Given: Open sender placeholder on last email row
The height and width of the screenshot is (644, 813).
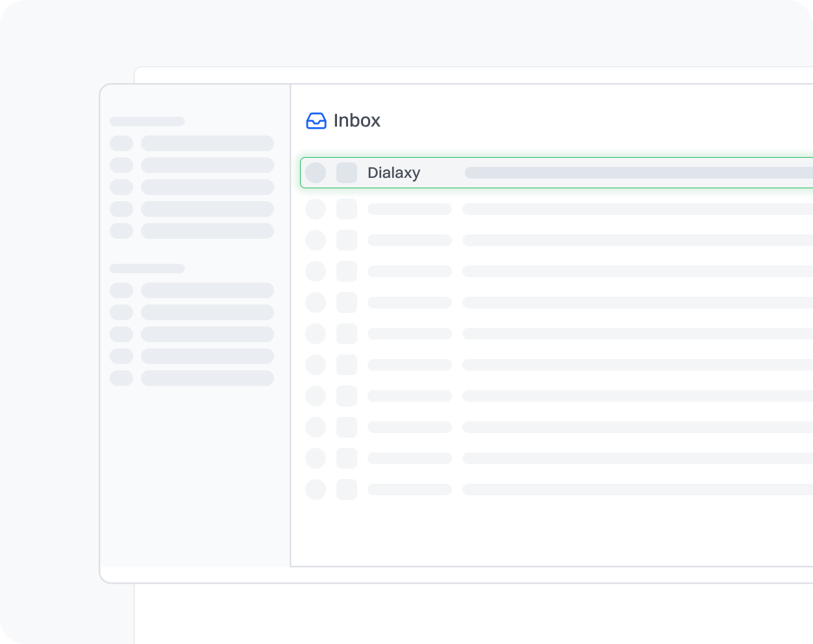Looking at the screenshot, I should tap(409, 489).
